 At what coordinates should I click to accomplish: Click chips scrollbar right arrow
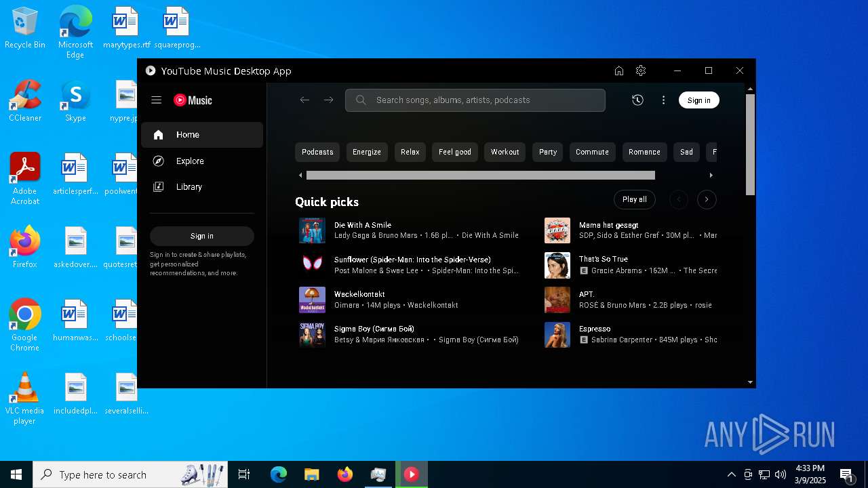coord(711,176)
